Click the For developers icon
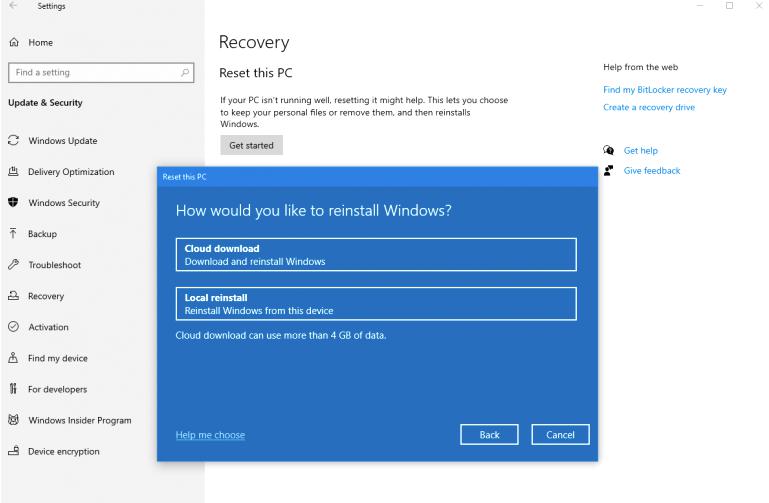 [x=13, y=389]
